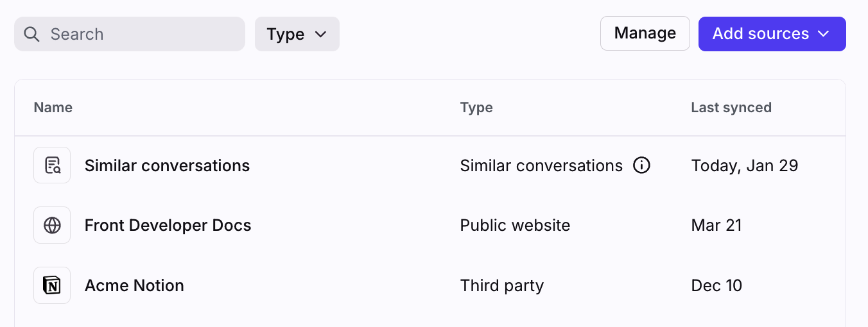Screen dimensions: 868x327
Task: Click the chevron on Add sources button
Action: 824,34
